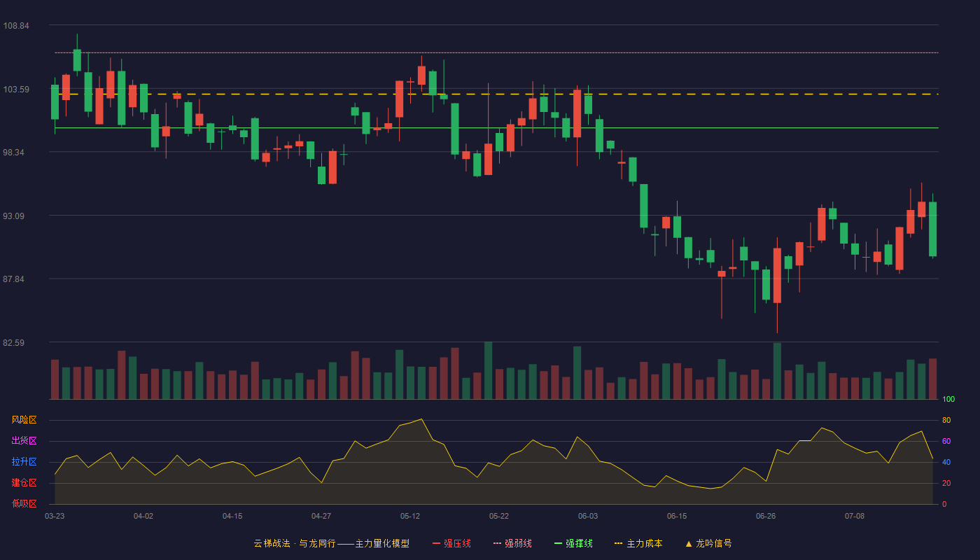Click the 06-03 date label
This screenshot has width=980, height=560.
pyautogui.click(x=588, y=516)
